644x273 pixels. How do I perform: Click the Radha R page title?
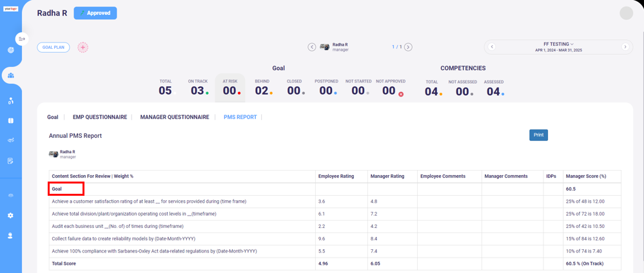coord(52,13)
